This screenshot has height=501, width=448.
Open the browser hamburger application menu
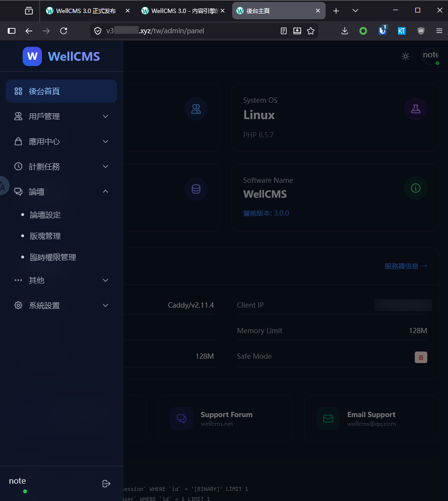[x=439, y=31]
